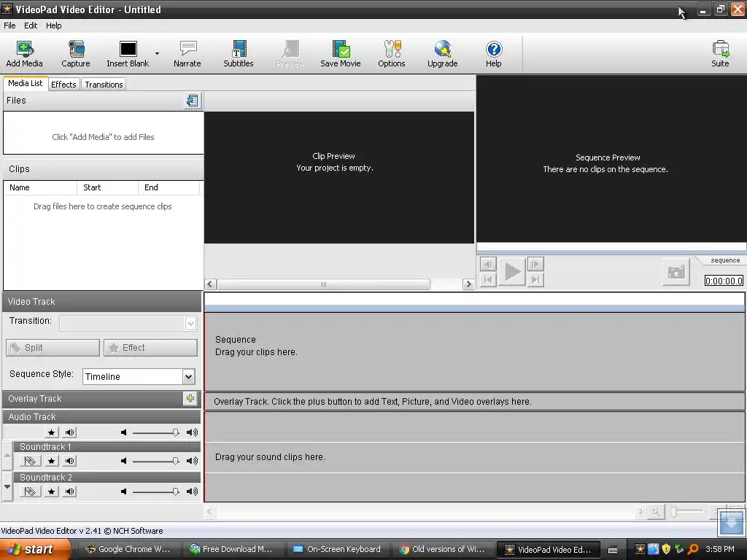Open the Suite toolbar icon
This screenshot has height=560, width=747.
(720, 53)
